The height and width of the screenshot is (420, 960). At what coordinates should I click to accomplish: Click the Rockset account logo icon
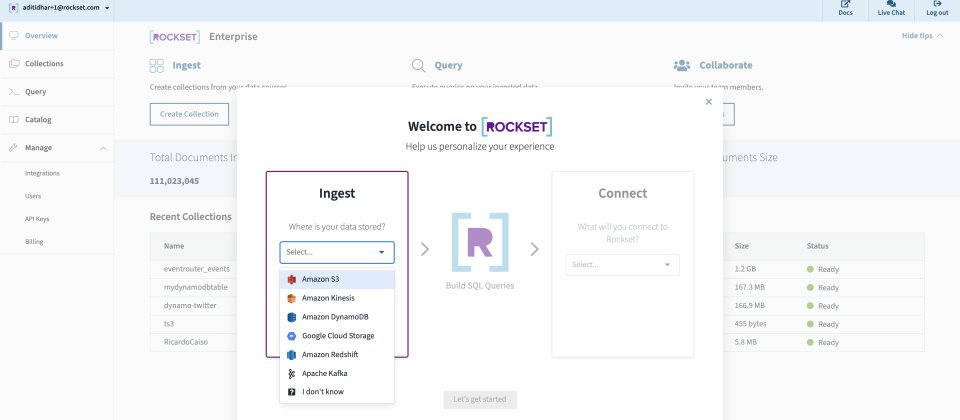tap(13, 8)
